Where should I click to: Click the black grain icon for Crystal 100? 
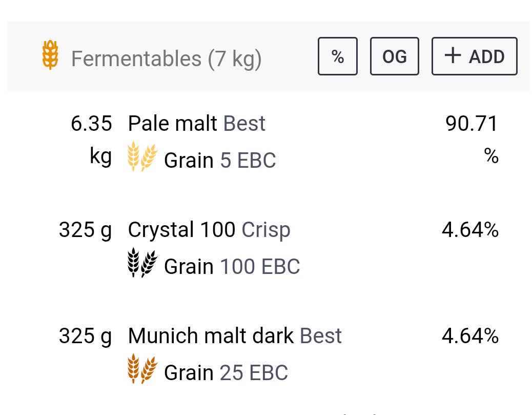click(x=142, y=263)
